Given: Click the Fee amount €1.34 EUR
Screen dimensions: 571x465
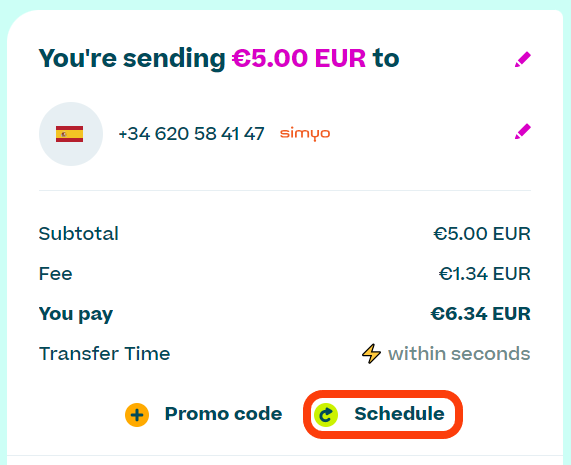Looking at the screenshot, I should pos(485,274).
